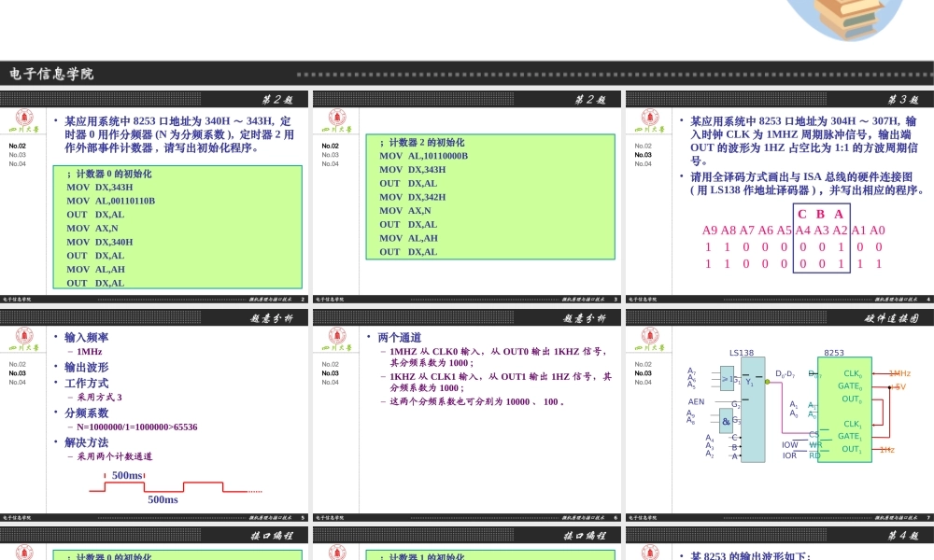Click the green code box for 计数器 0 on slide 2
Screen dimensions: 934x560
point(177,227)
